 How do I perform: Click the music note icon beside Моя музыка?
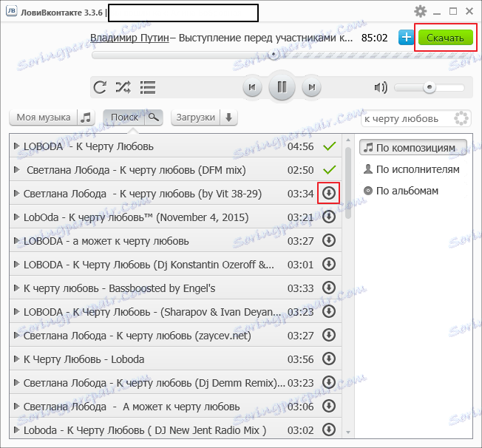click(86, 118)
